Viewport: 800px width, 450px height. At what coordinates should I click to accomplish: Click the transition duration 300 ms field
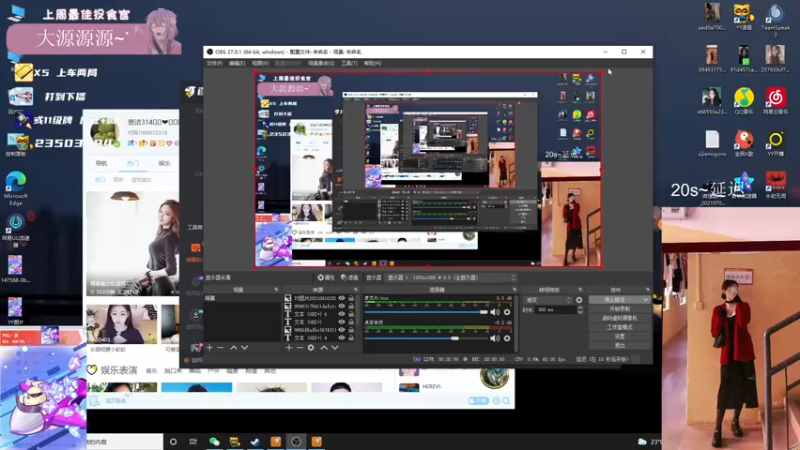pos(555,310)
